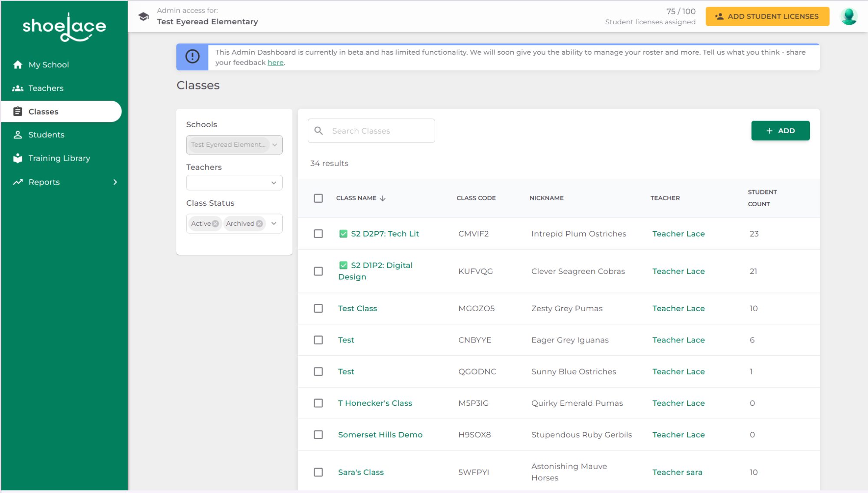The height and width of the screenshot is (493, 868).
Task: Open the Schools dropdown
Action: coord(274,145)
